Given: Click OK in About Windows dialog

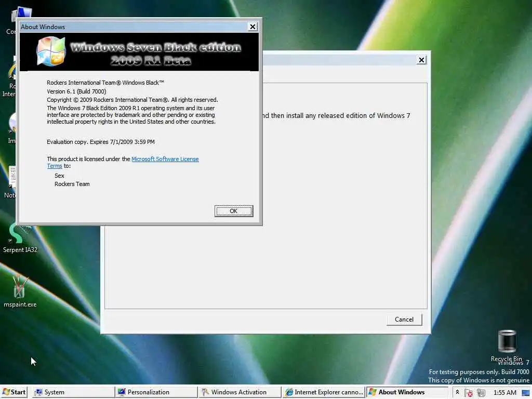Looking at the screenshot, I should coord(234,211).
